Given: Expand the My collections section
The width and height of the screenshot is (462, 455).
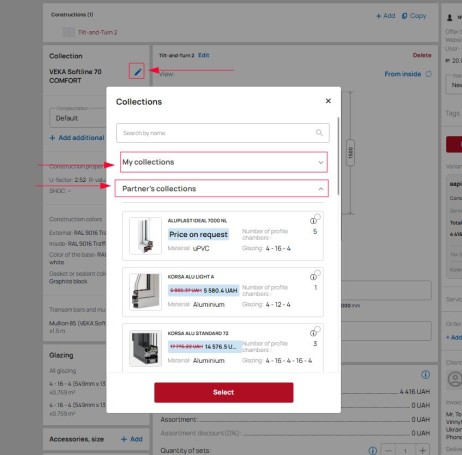Looking at the screenshot, I should tap(224, 162).
